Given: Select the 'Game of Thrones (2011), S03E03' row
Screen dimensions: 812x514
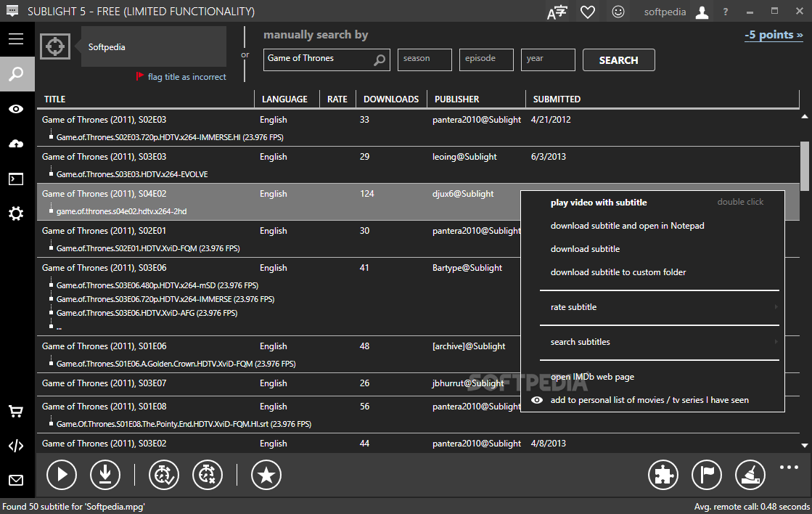Looking at the screenshot, I should point(418,165).
